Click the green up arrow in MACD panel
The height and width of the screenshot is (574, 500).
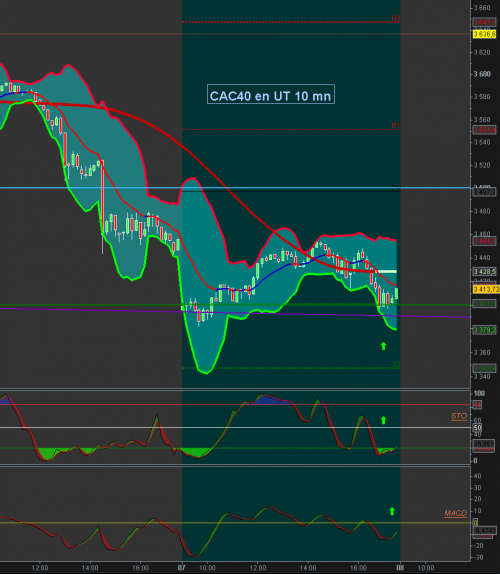point(392,511)
